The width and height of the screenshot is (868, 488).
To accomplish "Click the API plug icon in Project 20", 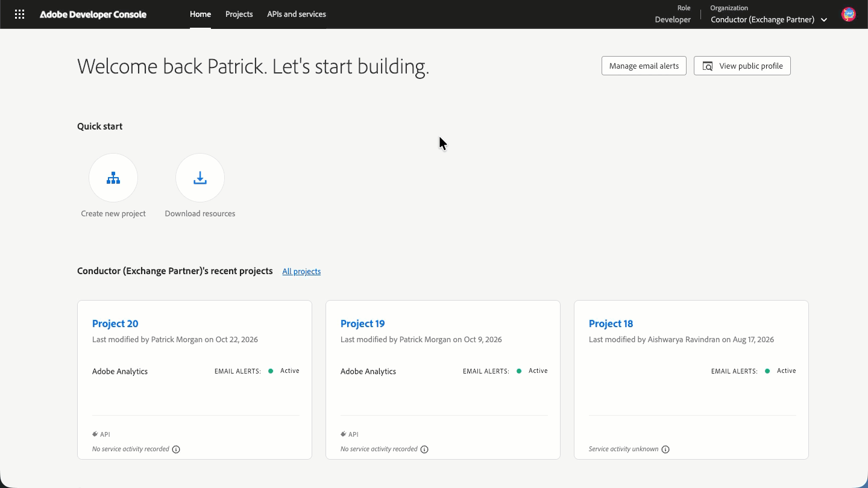I will coord(95,434).
